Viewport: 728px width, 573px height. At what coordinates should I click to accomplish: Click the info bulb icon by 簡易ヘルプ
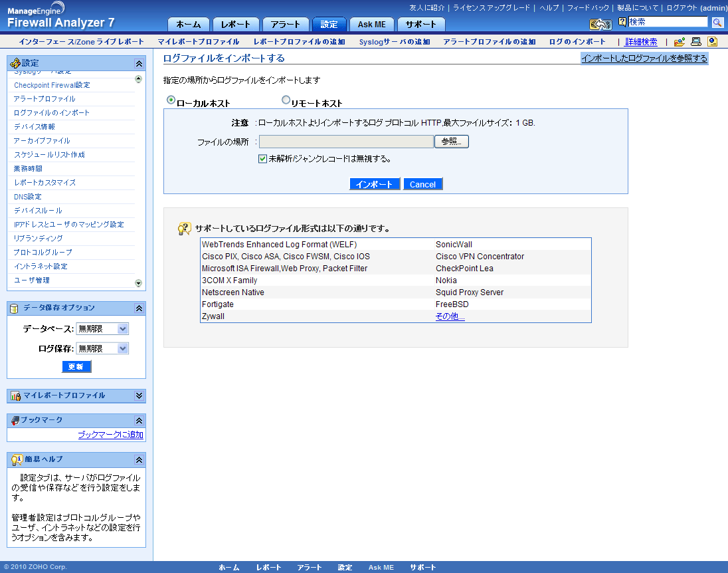17,459
